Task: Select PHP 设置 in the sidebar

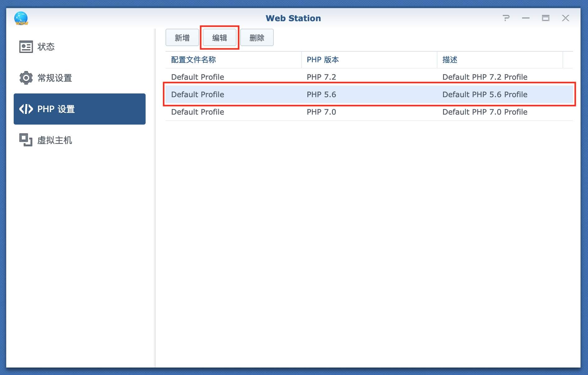Action: [x=80, y=109]
